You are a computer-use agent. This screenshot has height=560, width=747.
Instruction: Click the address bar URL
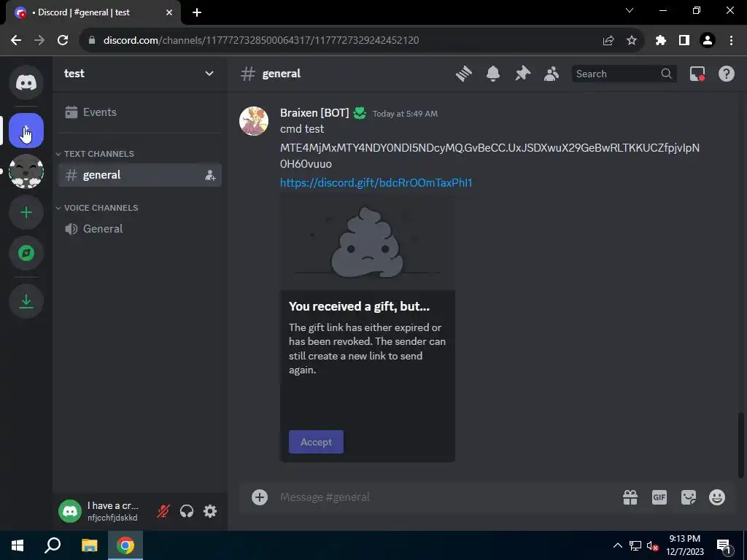[x=261, y=40]
